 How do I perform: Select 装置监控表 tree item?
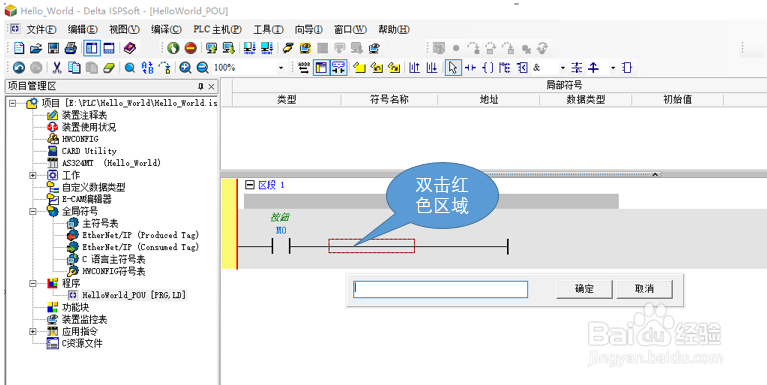(84, 319)
